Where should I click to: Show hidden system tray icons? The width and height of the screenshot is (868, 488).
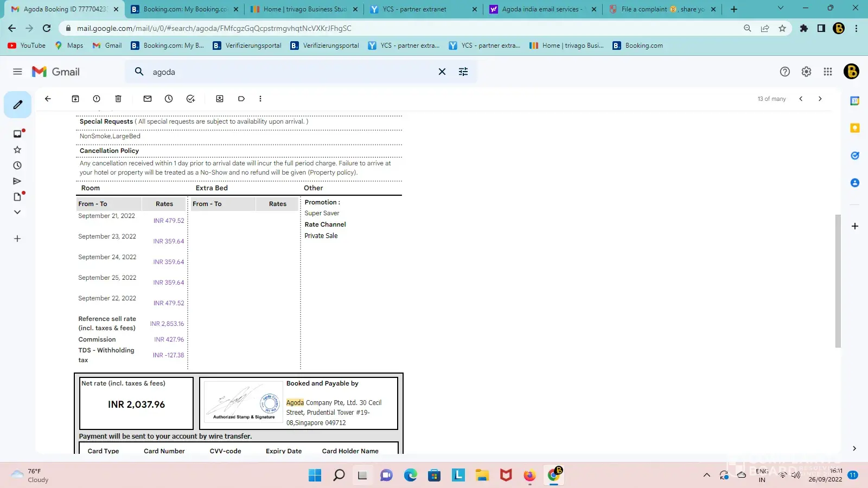point(706,476)
